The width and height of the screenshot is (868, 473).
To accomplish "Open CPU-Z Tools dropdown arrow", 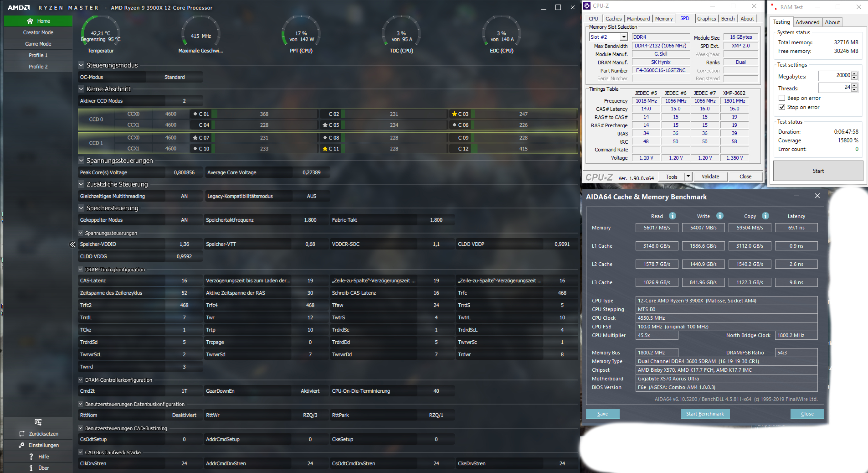I will [x=688, y=177].
